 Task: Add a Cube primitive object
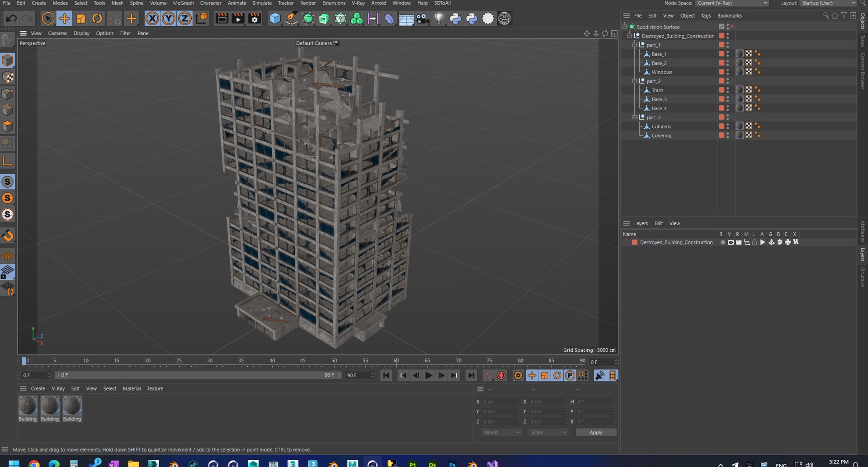coord(275,19)
